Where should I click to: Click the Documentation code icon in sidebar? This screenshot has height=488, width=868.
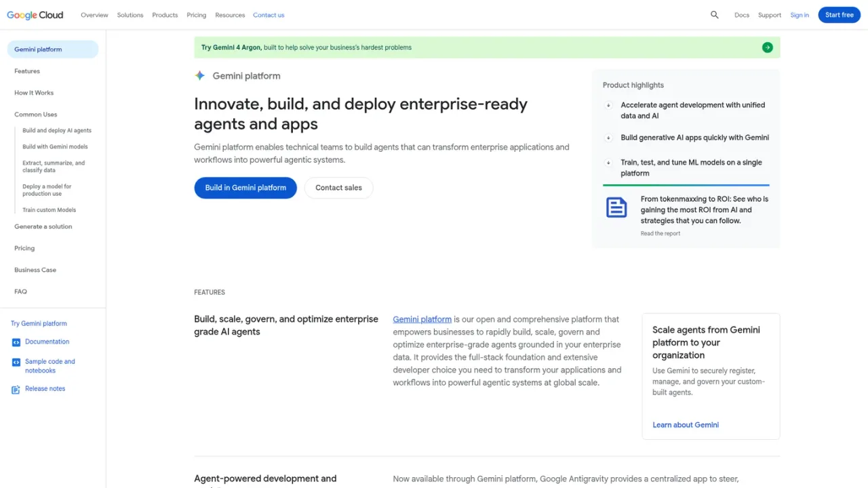(x=16, y=342)
